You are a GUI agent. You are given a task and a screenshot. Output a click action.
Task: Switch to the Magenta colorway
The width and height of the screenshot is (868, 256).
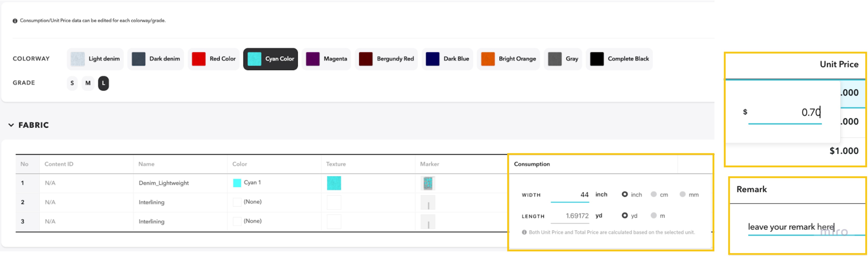[326, 59]
